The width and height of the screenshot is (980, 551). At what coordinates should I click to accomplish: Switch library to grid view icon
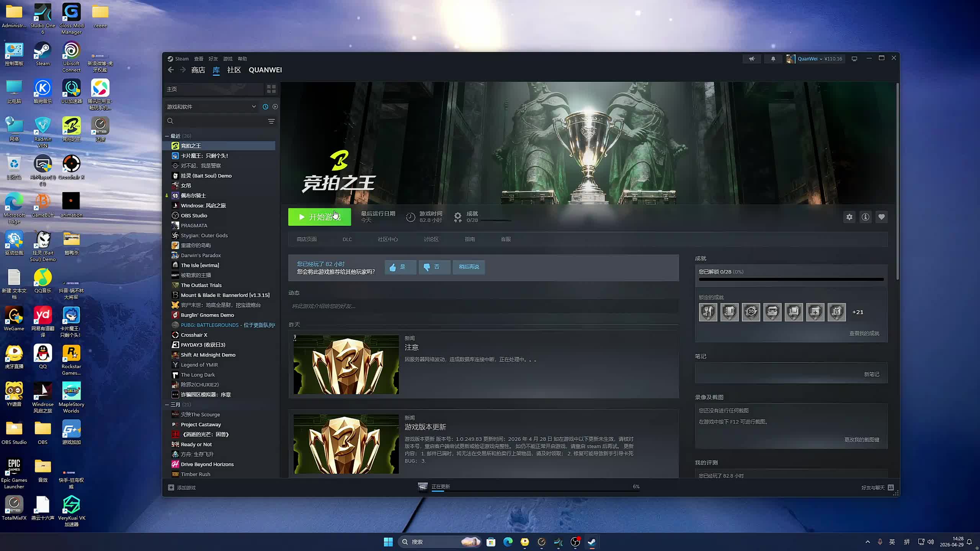pos(271,89)
